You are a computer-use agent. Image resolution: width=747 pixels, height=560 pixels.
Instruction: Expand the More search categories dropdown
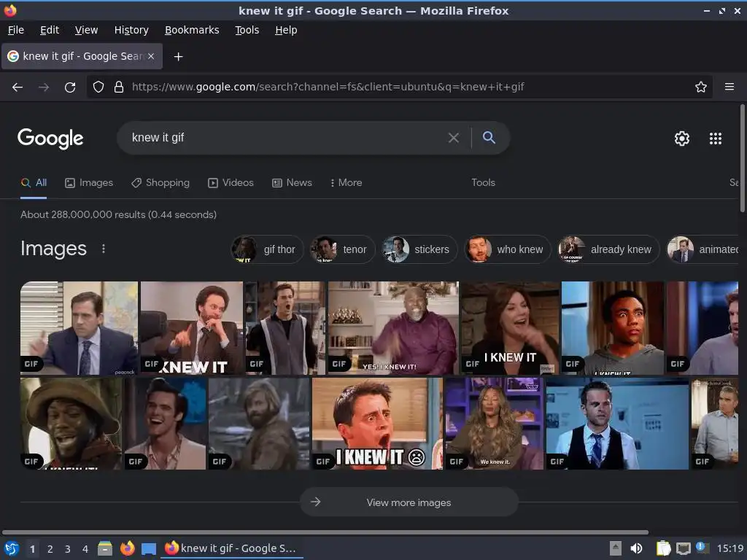pyautogui.click(x=347, y=183)
